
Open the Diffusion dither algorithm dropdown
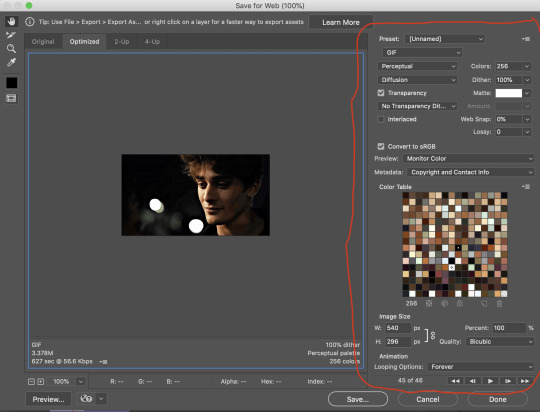click(x=417, y=80)
